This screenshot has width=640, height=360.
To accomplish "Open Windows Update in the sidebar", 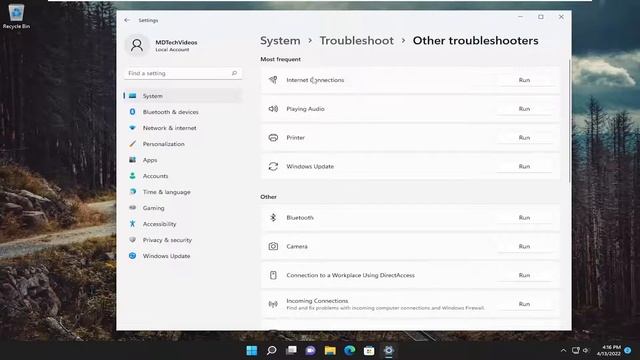I will click(x=182, y=256).
